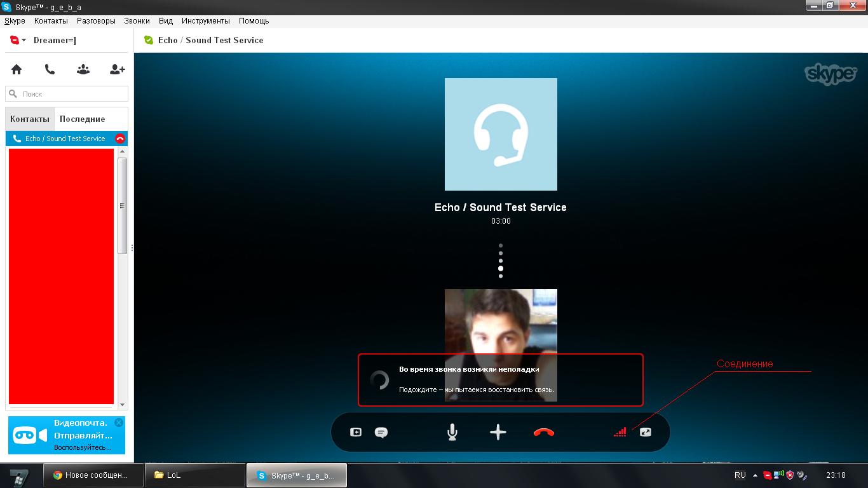Hang up with the red phone button
Screen dimensions: 868x488
click(x=544, y=432)
